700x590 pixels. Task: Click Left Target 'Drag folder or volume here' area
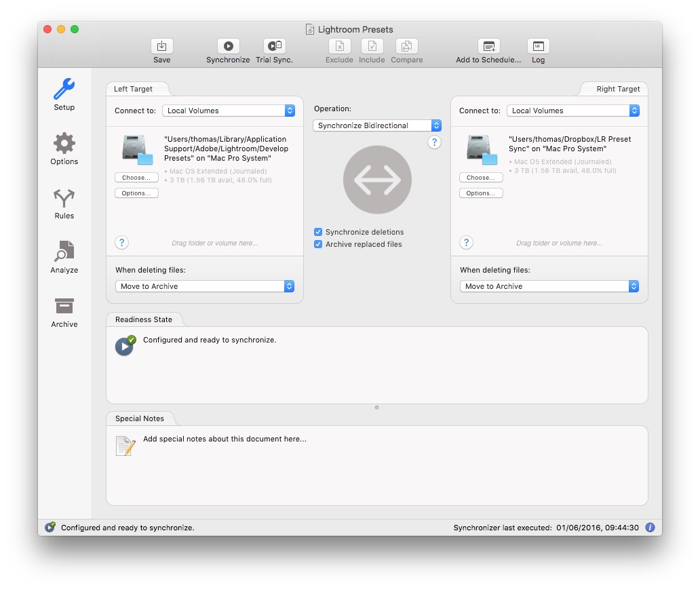[215, 243]
